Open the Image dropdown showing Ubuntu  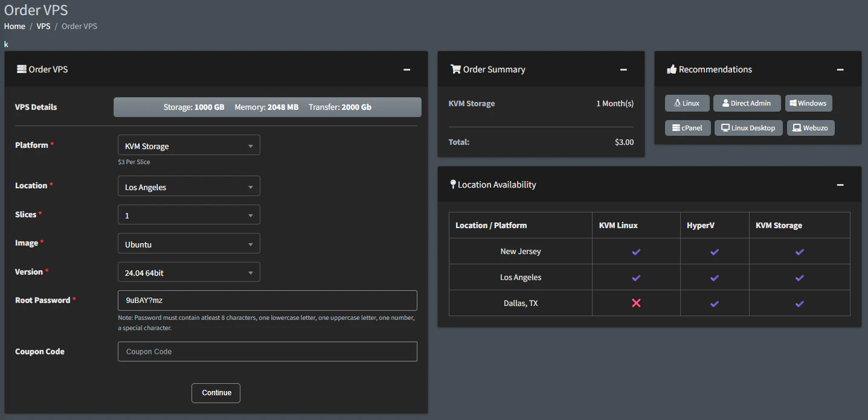188,244
